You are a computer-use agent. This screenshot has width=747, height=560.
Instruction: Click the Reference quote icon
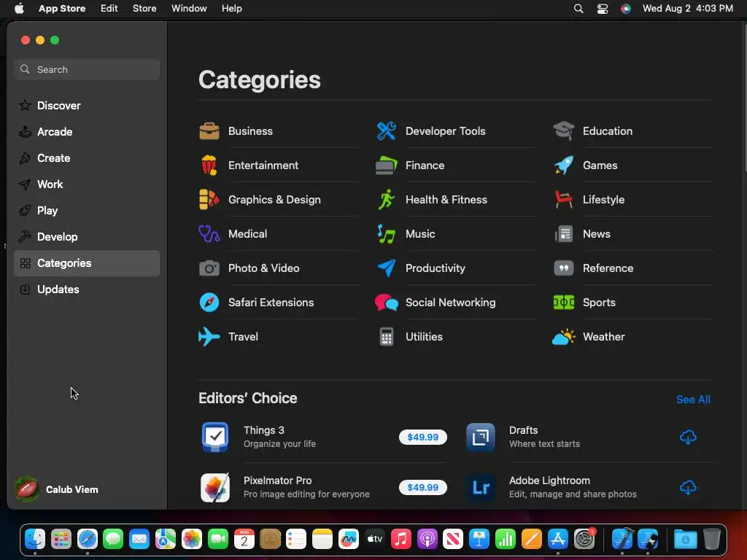pyautogui.click(x=564, y=268)
